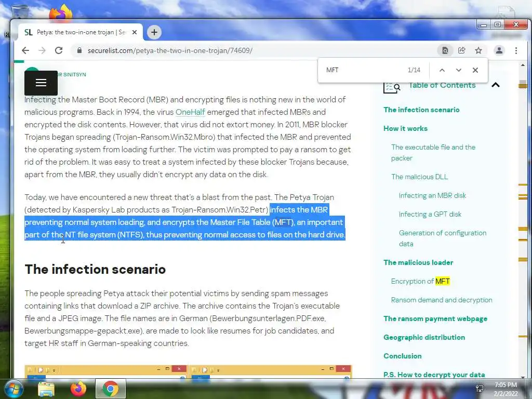Screen dimensions: 532x399
Task: Open the find-in-page search icon in address bar
Action: [445, 50]
